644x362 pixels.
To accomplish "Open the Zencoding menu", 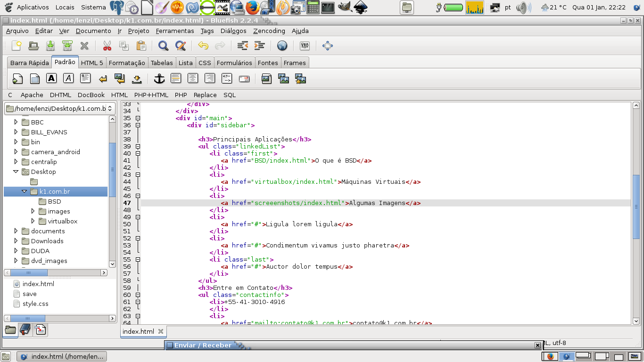I will tap(269, 31).
